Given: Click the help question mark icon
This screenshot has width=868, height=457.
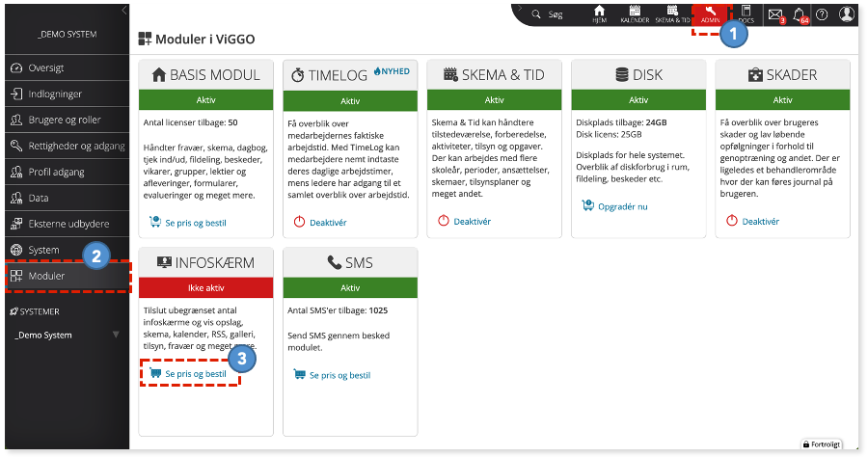Looking at the screenshot, I should [x=822, y=14].
